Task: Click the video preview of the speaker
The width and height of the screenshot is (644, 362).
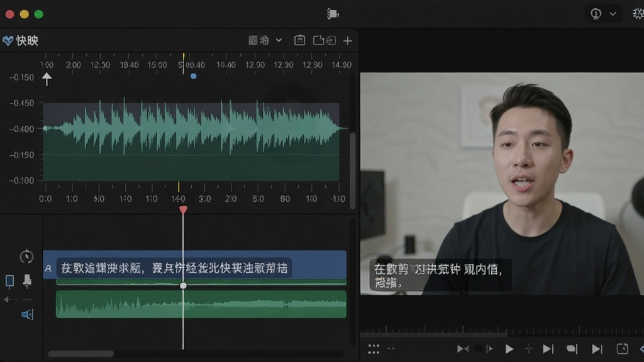Action: 502,184
